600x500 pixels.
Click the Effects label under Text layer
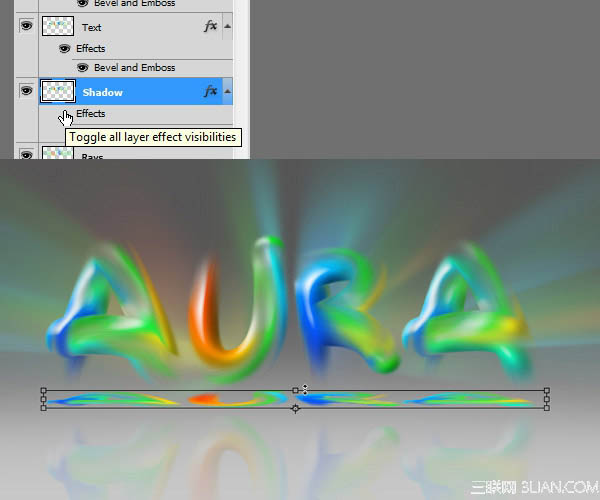[91, 49]
